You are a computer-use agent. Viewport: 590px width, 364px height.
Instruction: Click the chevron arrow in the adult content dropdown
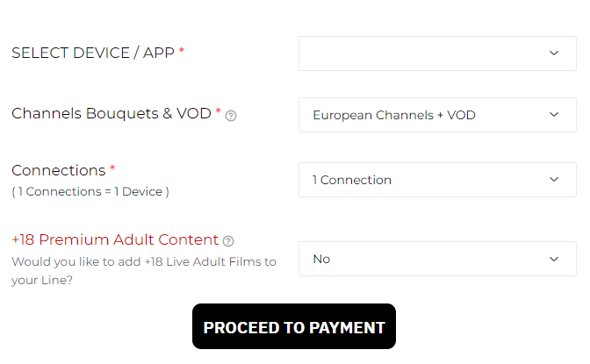click(x=554, y=259)
